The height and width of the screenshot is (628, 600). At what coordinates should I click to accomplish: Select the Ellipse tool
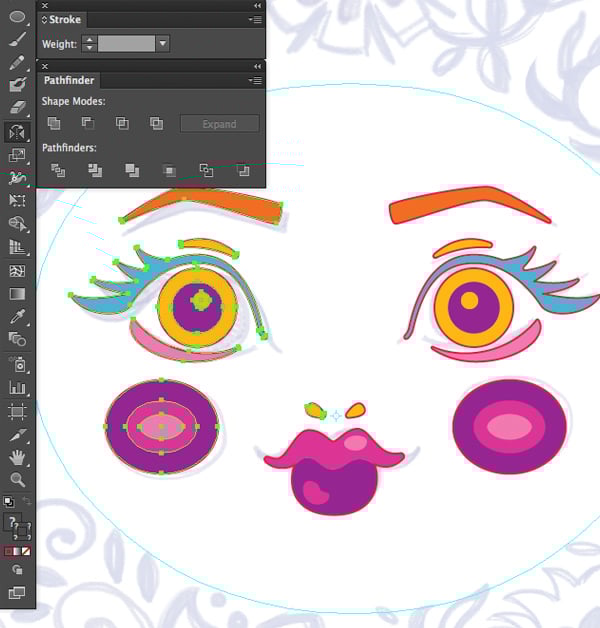point(17,17)
